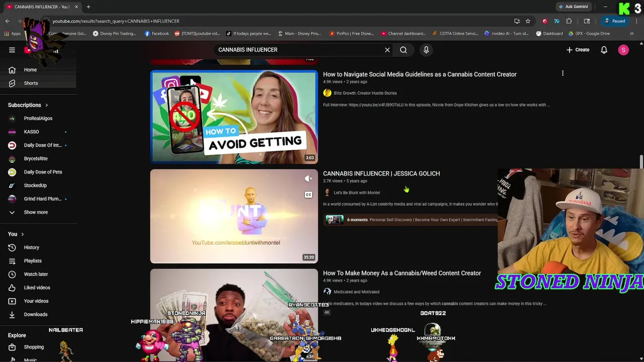The width and height of the screenshot is (644, 362).
Task: Click the Paused profile button
Action: pos(615,21)
